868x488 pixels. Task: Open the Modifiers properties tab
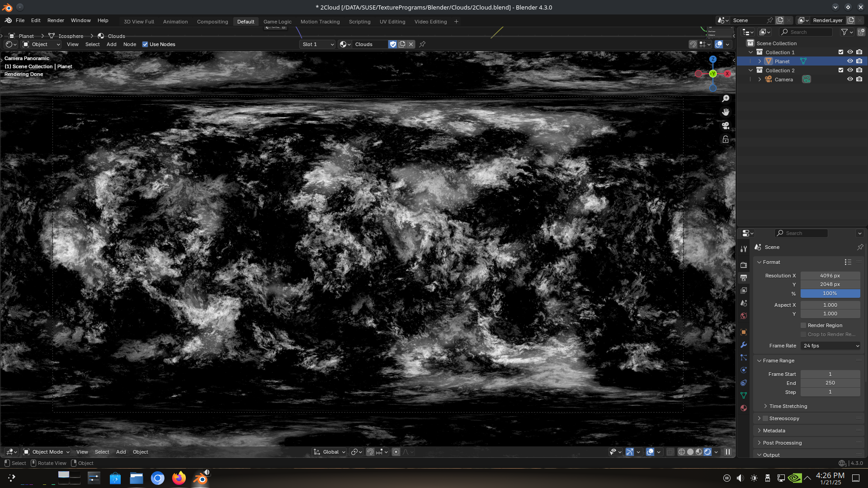pos(744,345)
